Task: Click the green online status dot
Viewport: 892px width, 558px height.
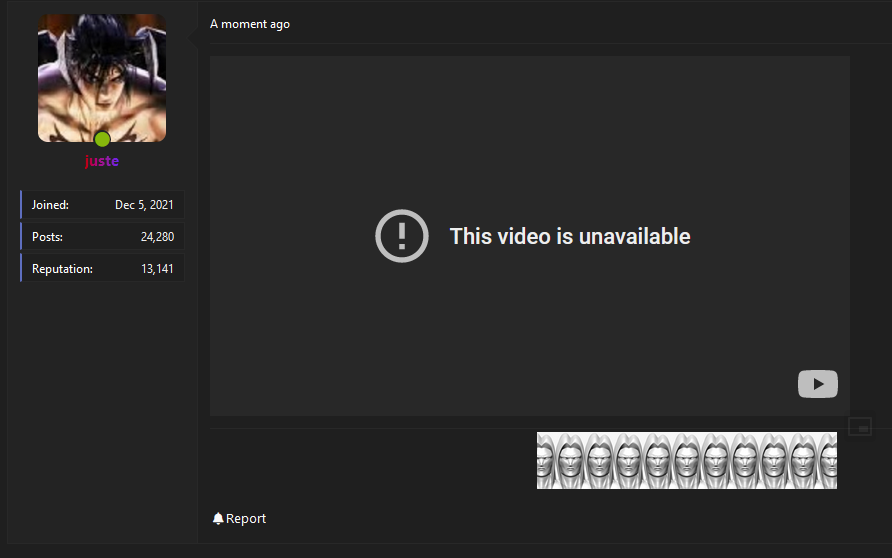Action: click(102, 139)
